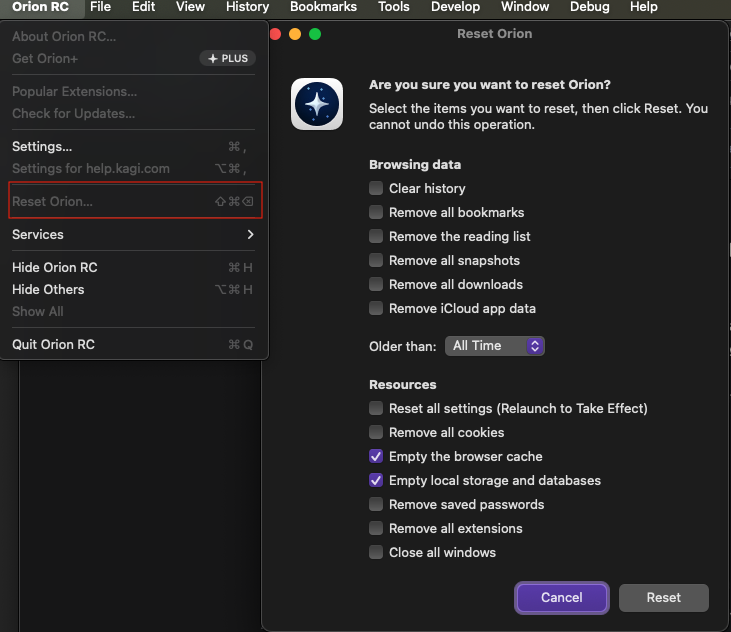Toggle Remove saved passwords checkbox
This screenshot has height=632, width=731.
pyautogui.click(x=376, y=504)
